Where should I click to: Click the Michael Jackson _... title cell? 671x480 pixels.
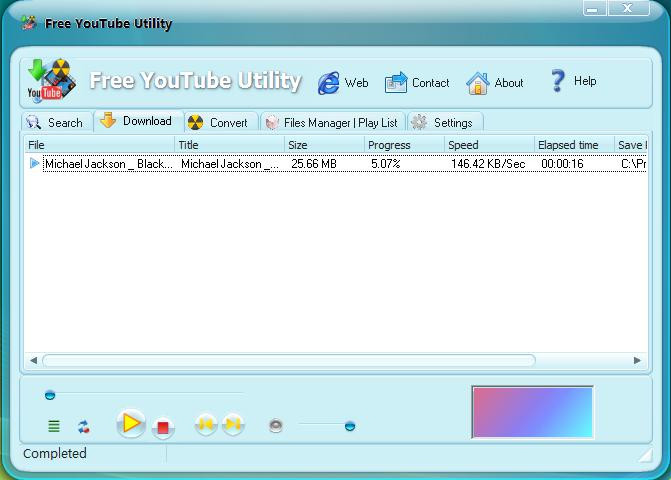230,164
